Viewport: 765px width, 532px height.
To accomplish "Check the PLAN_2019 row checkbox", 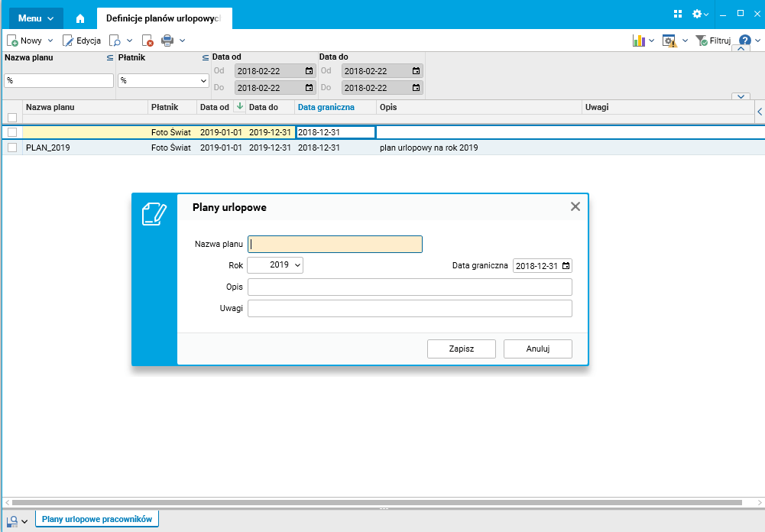I will click(x=12, y=148).
